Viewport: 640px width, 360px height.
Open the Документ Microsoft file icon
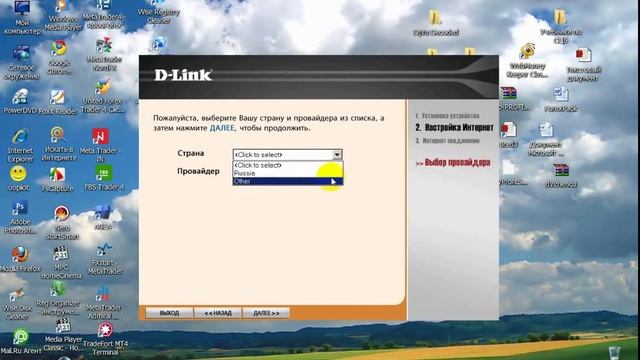pos(546,140)
